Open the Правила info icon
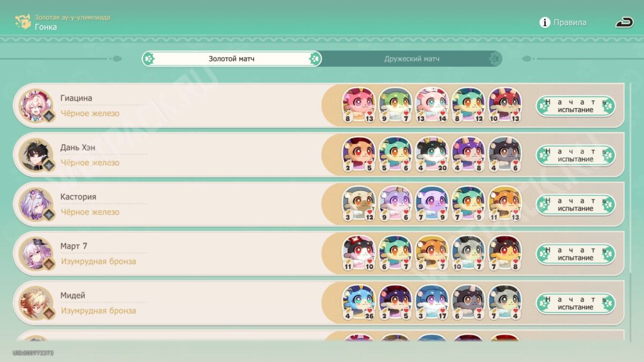The width and height of the screenshot is (644, 362). 545,23
